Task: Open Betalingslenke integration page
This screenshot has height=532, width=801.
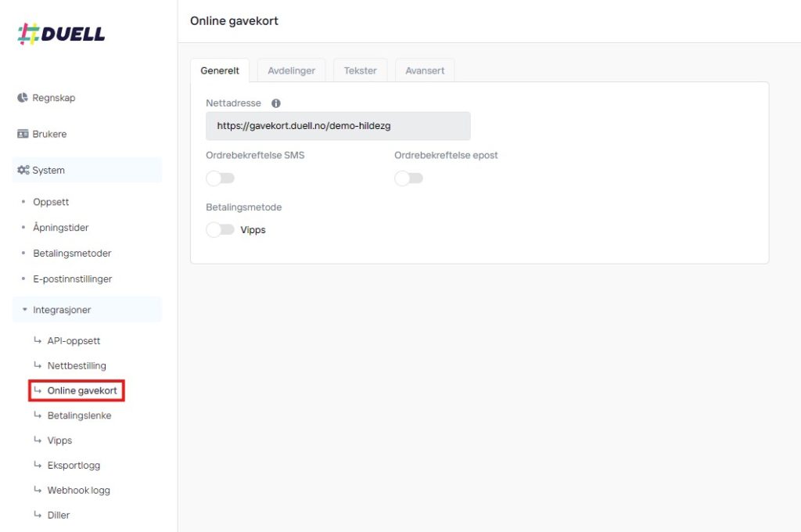Action: [79, 415]
